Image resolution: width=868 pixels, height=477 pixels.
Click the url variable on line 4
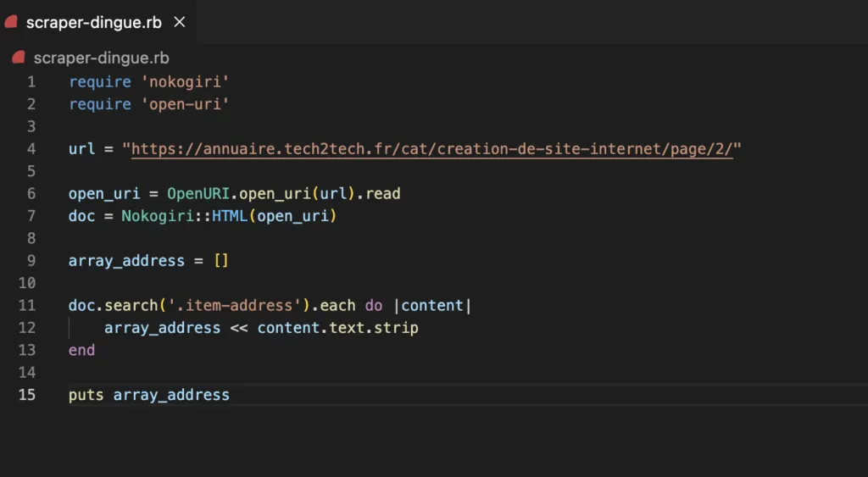click(x=82, y=149)
